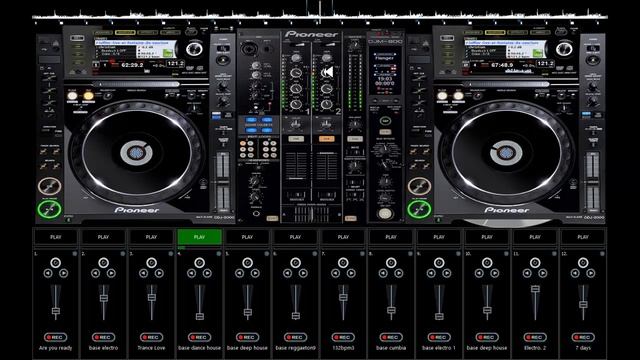Click the rotary selector knob on right deck

(x=564, y=49)
